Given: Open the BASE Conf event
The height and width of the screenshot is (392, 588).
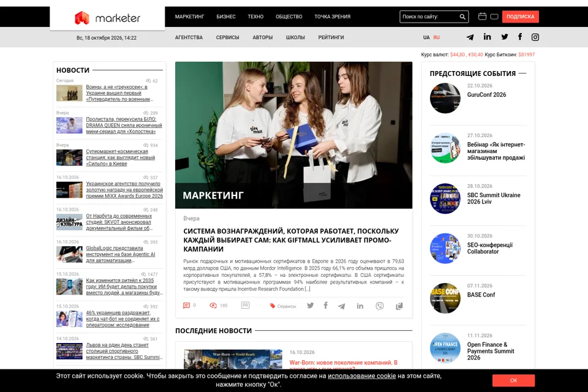Looking at the screenshot, I should 481,295.
